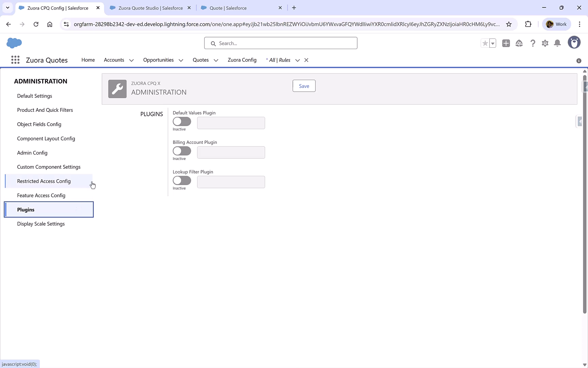Open the Setup gear menu
Viewport: 588px width, 368px height.
[545, 43]
